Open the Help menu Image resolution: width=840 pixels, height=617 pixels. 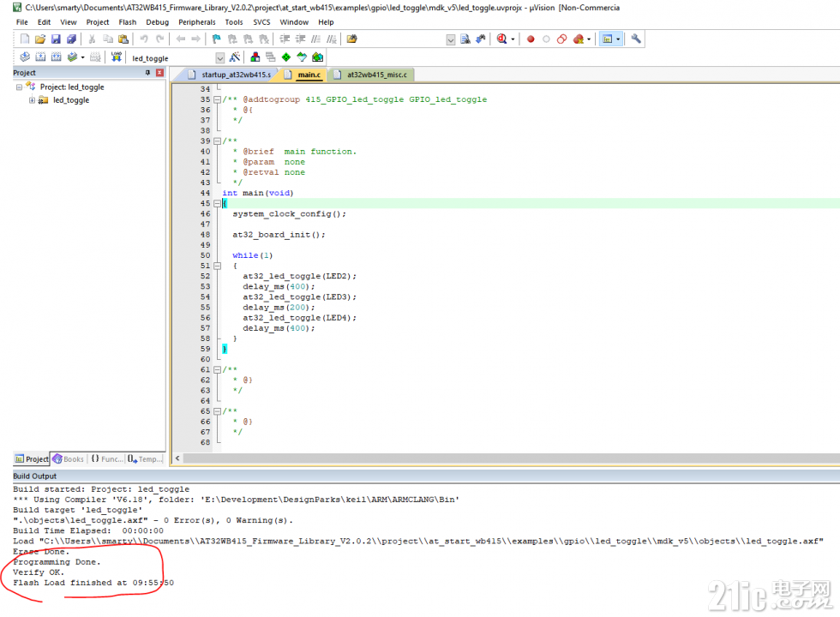click(326, 22)
